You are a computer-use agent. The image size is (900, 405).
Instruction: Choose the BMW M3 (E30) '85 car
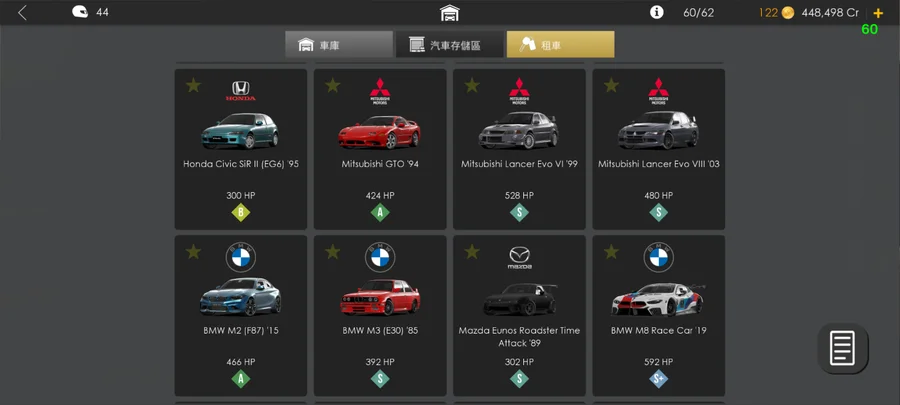point(380,316)
